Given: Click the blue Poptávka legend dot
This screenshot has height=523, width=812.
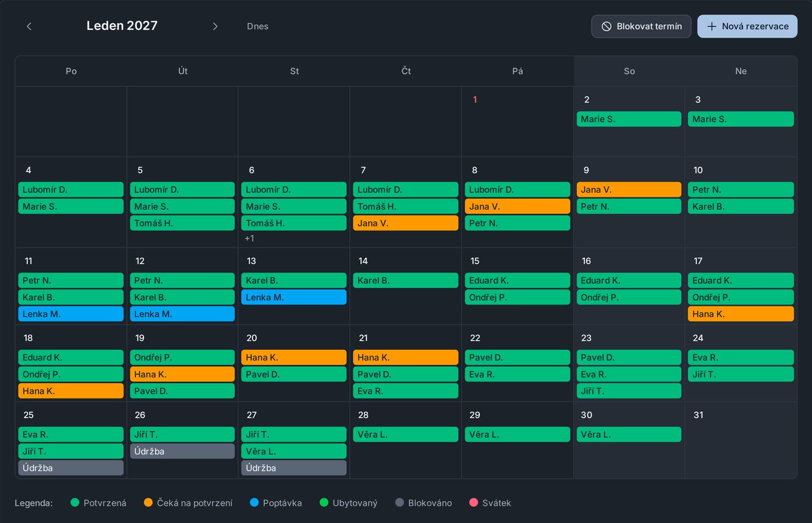Looking at the screenshot, I should tap(254, 503).
